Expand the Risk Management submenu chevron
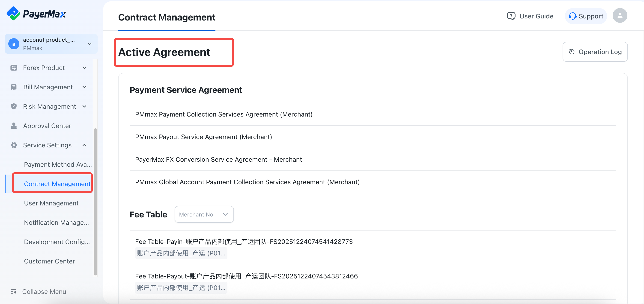This screenshot has height=304, width=644. click(84, 106)
